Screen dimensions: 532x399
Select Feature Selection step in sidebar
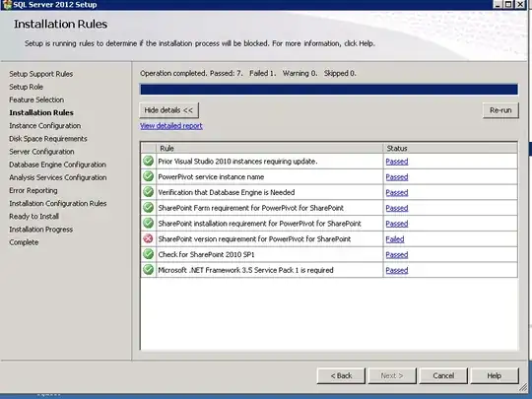[x=36, y=100]
